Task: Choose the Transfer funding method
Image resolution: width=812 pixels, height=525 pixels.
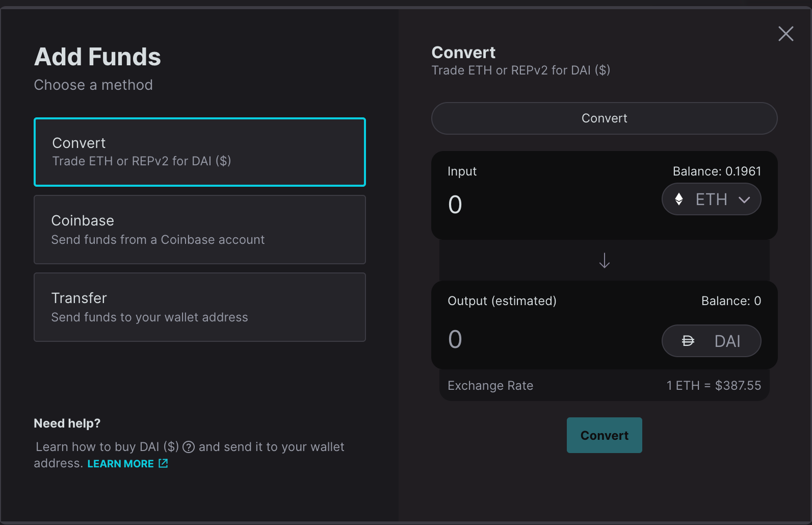Action: [x=200, y=307]
